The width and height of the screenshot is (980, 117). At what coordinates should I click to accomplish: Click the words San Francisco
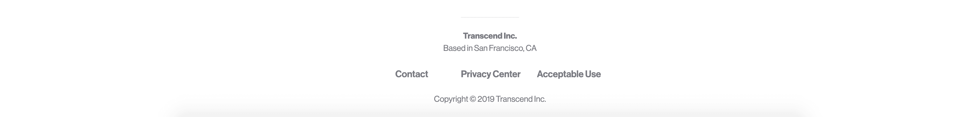pyautogui.click(x=499, y=48)
